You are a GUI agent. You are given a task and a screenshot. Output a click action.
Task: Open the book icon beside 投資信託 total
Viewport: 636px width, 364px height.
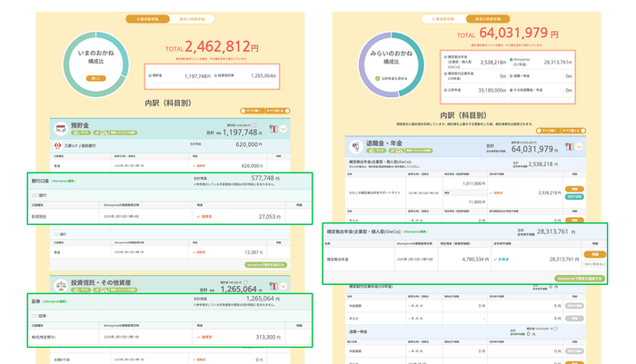(272, 284)
